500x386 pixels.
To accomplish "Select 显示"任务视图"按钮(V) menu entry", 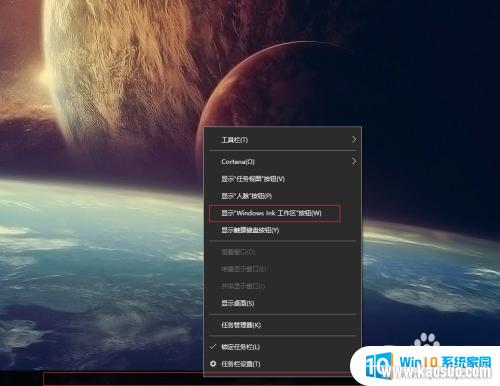I will coord(283,179).
